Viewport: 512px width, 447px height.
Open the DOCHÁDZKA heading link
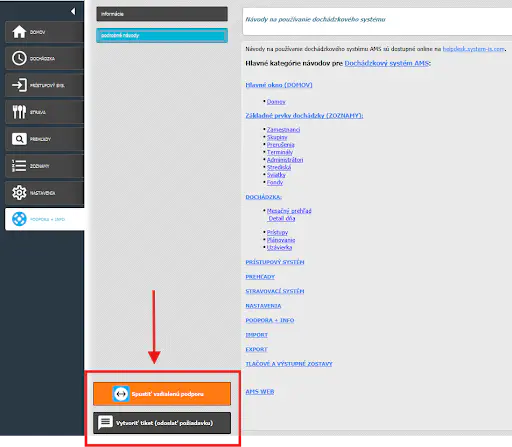point(264,197)
